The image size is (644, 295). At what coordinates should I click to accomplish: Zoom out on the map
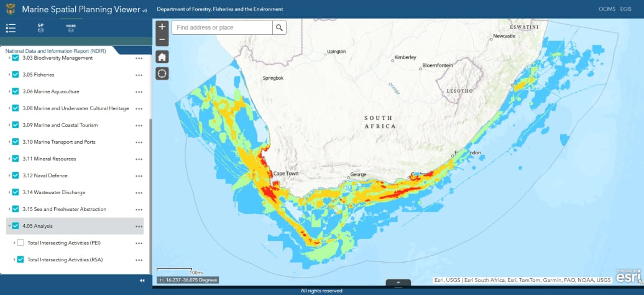(x=162, y=39)
